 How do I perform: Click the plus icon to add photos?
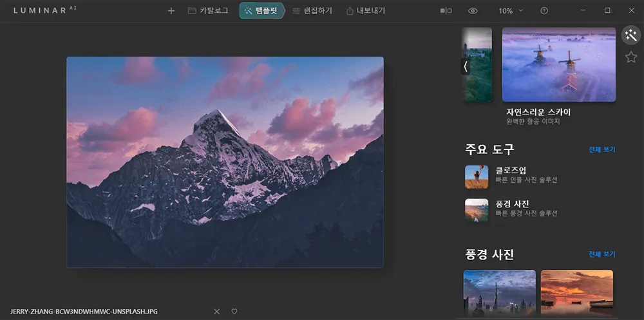171,11
